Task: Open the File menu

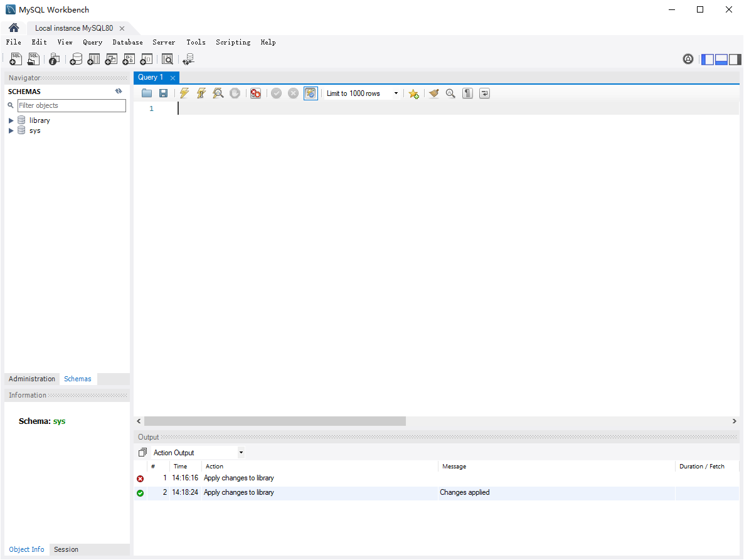Action: pyautogui.click(x=13, y=42)
